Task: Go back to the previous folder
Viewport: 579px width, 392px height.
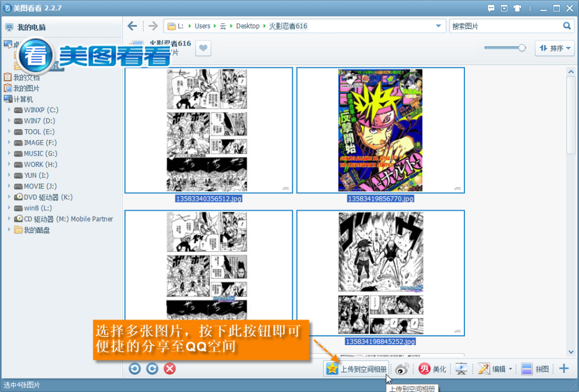Action: coord(132,26)
